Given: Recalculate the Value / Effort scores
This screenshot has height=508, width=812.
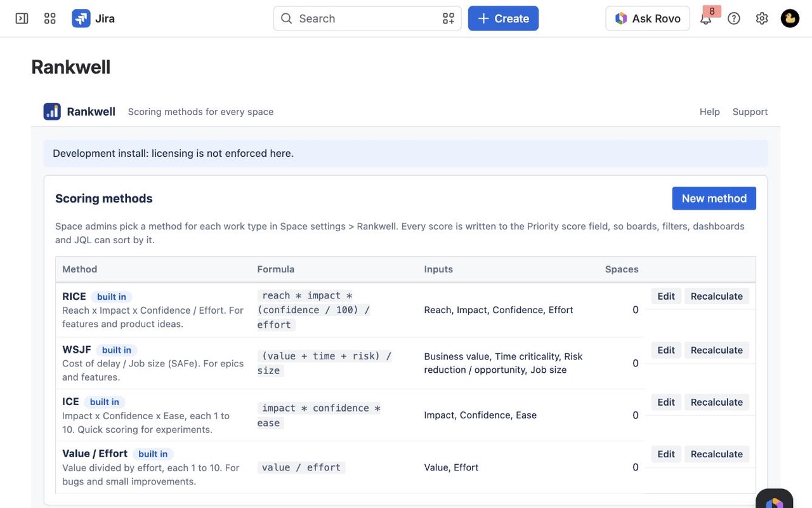Looking at the screenshot, I should point(717,454).
